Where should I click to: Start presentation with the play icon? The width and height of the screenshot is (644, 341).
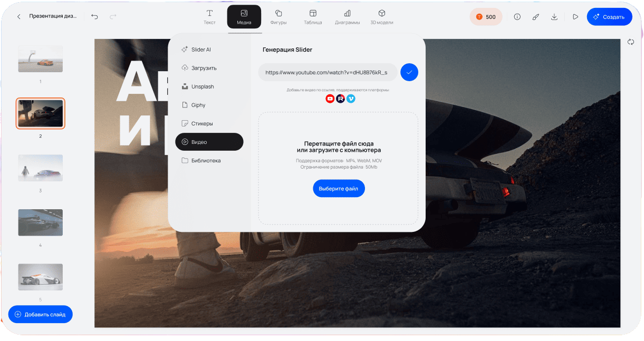point(575,17)
